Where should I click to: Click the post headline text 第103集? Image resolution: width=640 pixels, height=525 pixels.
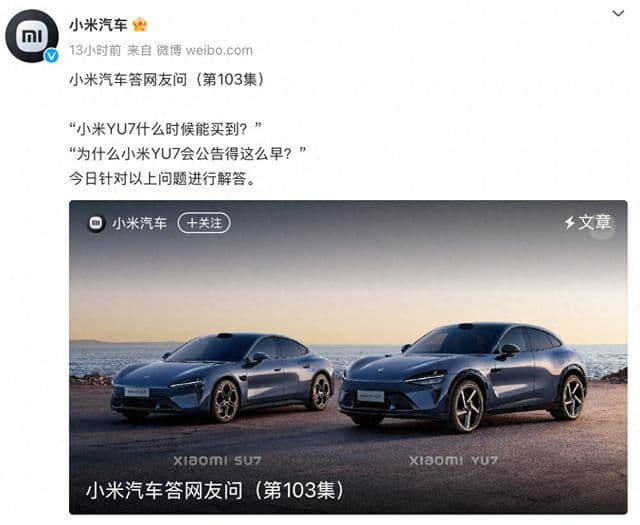coord(230,79)
